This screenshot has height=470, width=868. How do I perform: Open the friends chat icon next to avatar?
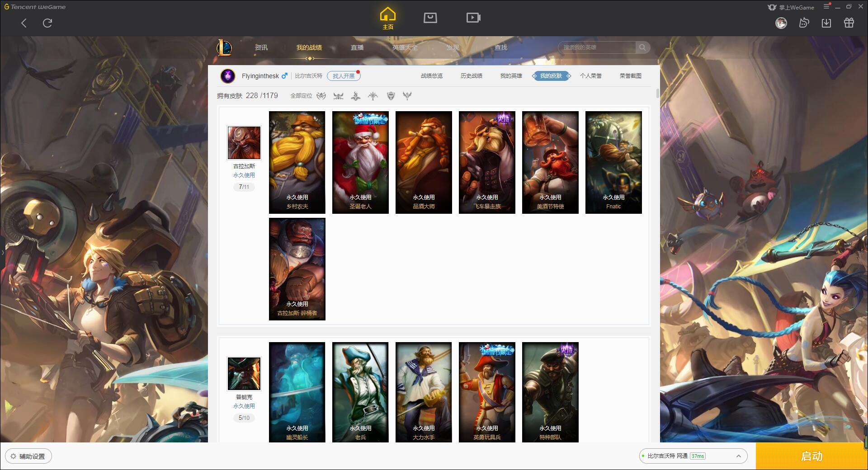pos(804,23)
